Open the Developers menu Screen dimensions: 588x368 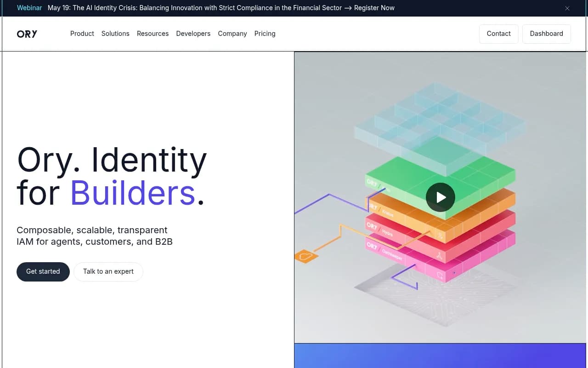(x=193, y=34)
